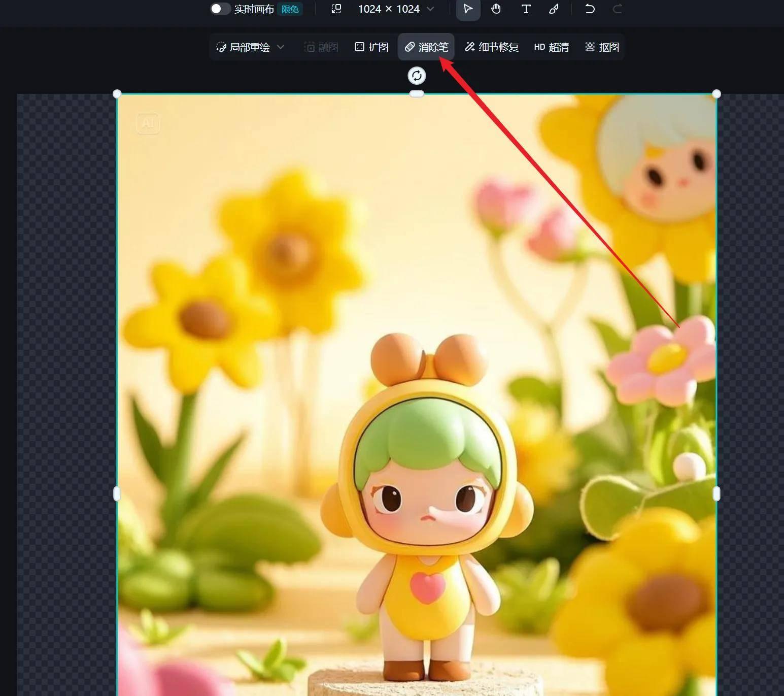This screenshot has width=784, height=696.
Task: Select the Brush tool
Action: point(554,9)
